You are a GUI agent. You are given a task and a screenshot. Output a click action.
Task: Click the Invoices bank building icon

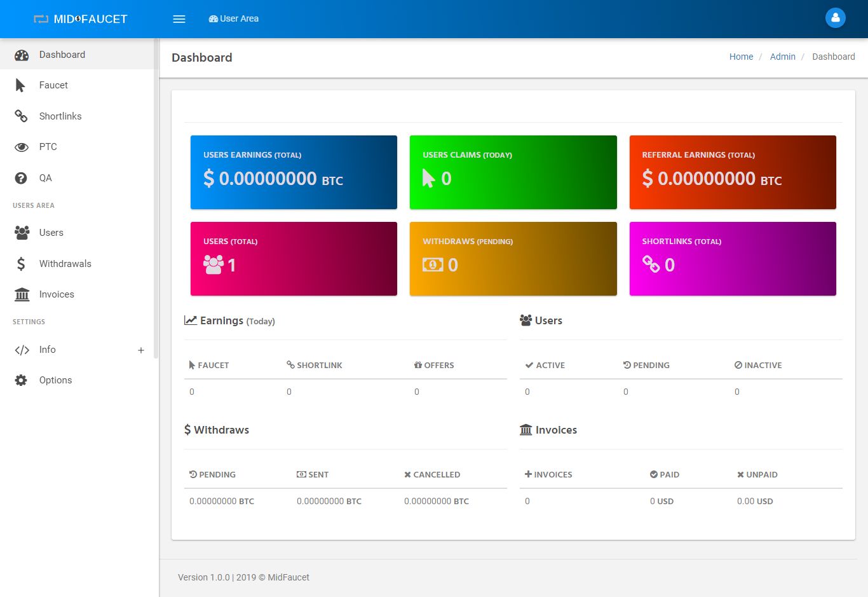pyautogui.click(x=22, y=294)
